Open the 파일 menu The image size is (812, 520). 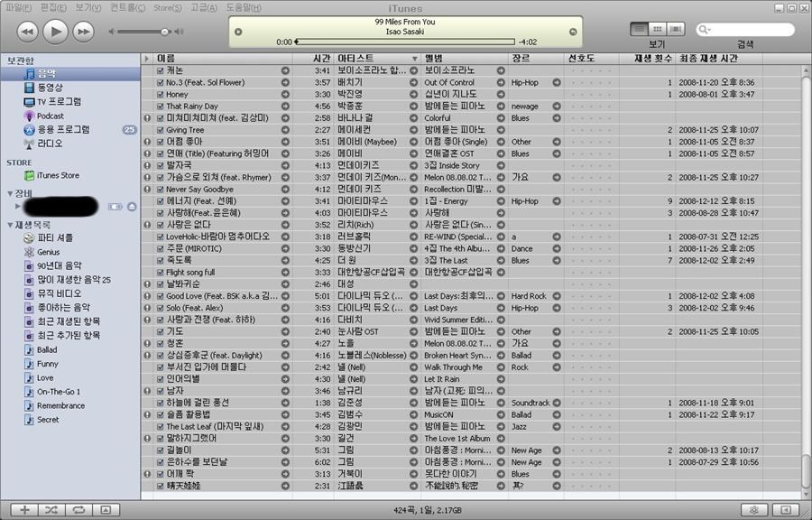[18, 8]
